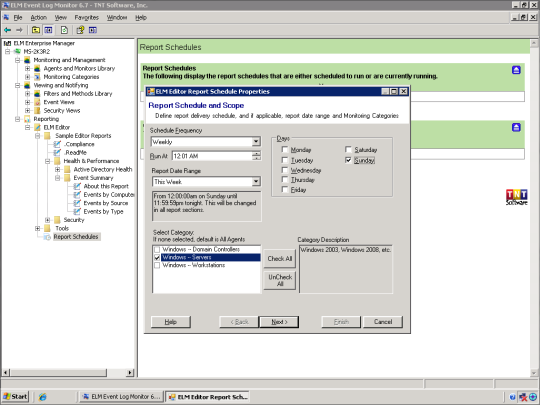Open the Window menu
This screenshot has height=405, width=540.
117,18
